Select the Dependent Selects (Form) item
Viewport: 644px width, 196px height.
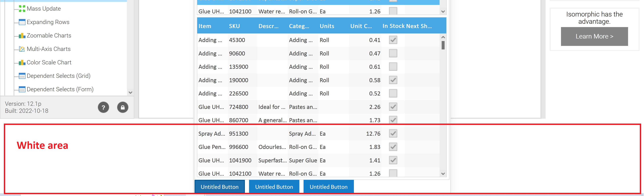tap(60, 89)
